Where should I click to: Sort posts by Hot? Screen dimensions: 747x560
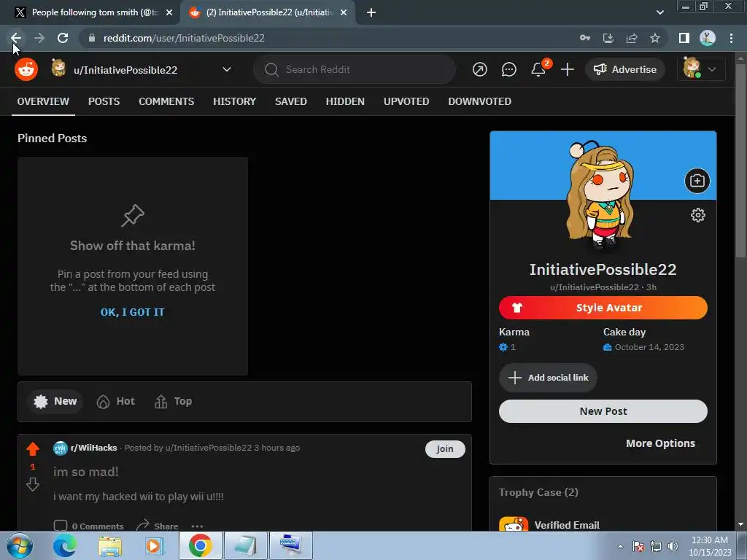tap(116, 402)
